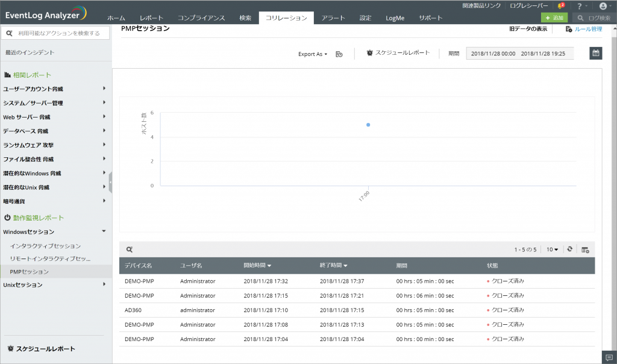617x364 pixels.
Task: Refresh the session table
Action: pyautogui.click(x=569, y=249)
